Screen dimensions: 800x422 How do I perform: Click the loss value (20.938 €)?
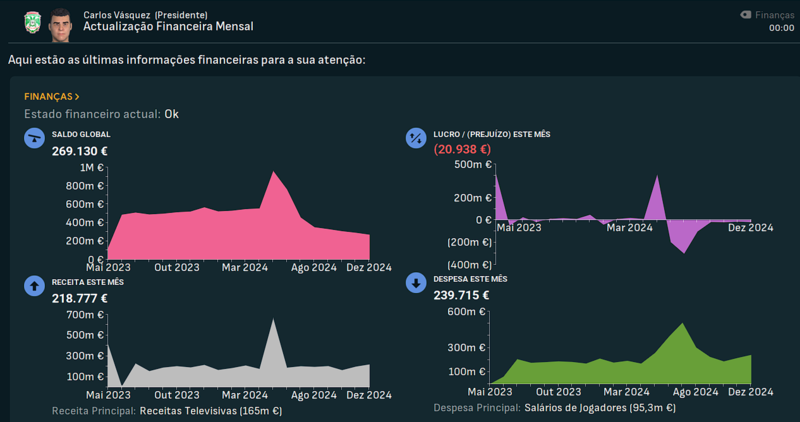pyautogui.click(x=462, y=150)
